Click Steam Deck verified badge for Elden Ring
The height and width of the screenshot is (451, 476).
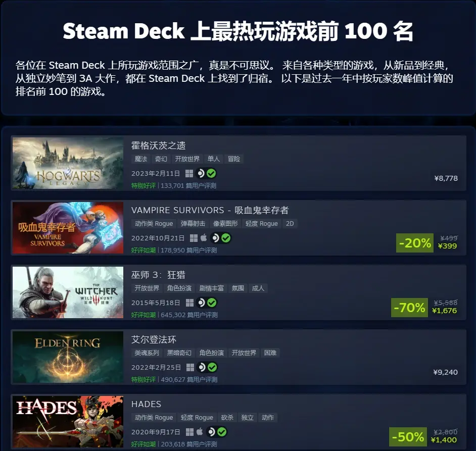coord(207,367)
